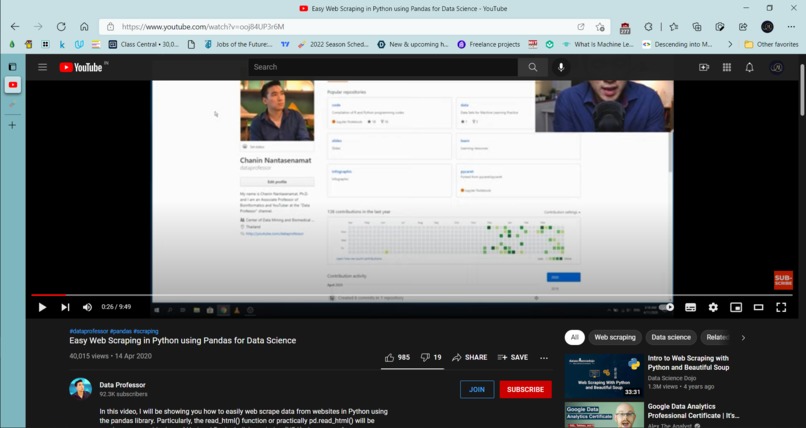Open YouTube apps grid icon
Viewport: 806px width, 428px height.
[x=727, y=67]
